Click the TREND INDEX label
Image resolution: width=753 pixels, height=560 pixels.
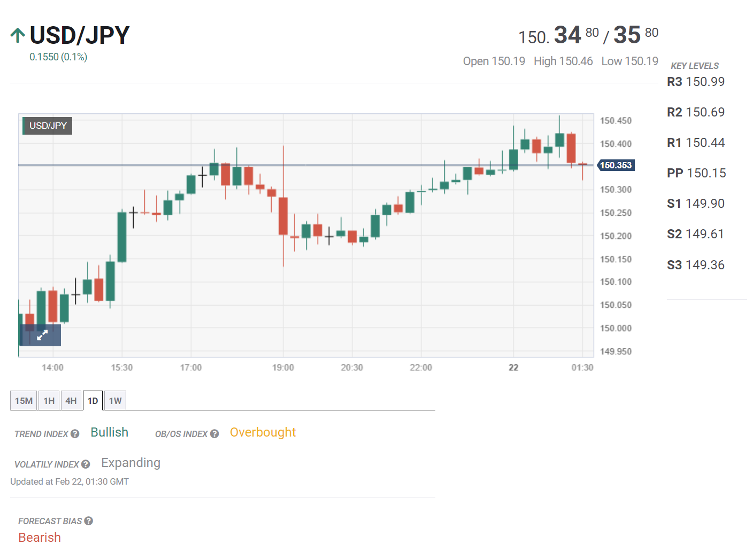coord(41,434)
